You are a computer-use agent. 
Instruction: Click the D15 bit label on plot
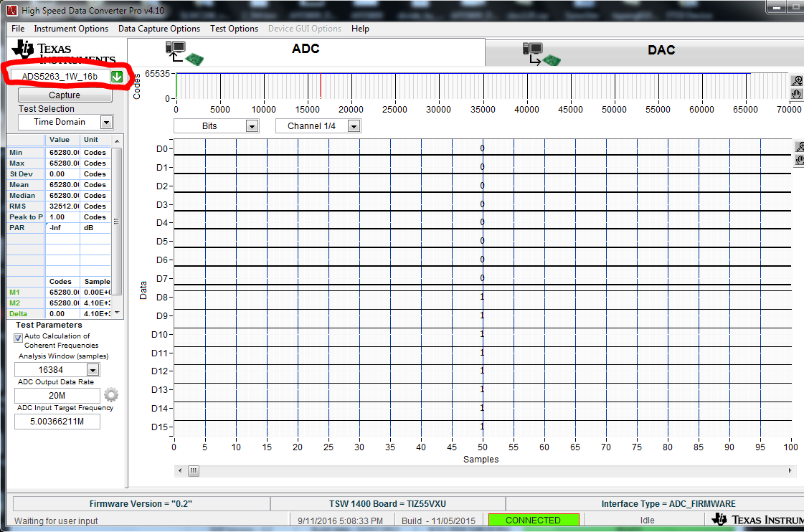click(159, 427)
